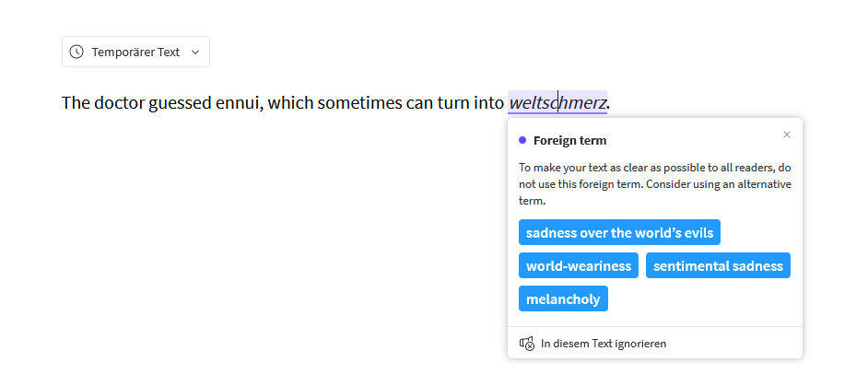Close the Foreign term suggestion popup

pyautogui.click(x=787, y=135)
